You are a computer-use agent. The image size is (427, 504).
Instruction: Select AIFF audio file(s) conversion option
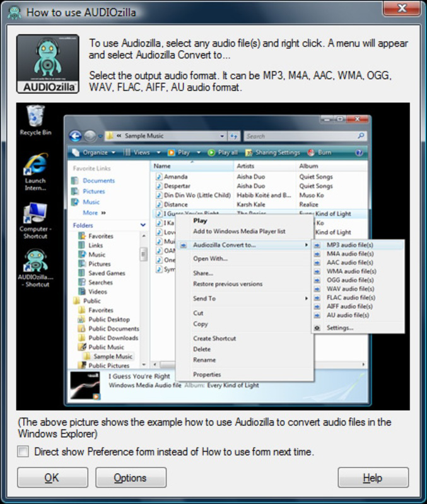tap(358, 306)
